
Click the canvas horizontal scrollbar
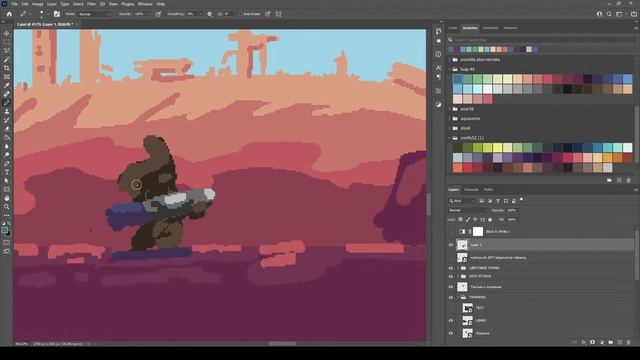[x=282, y=344]
